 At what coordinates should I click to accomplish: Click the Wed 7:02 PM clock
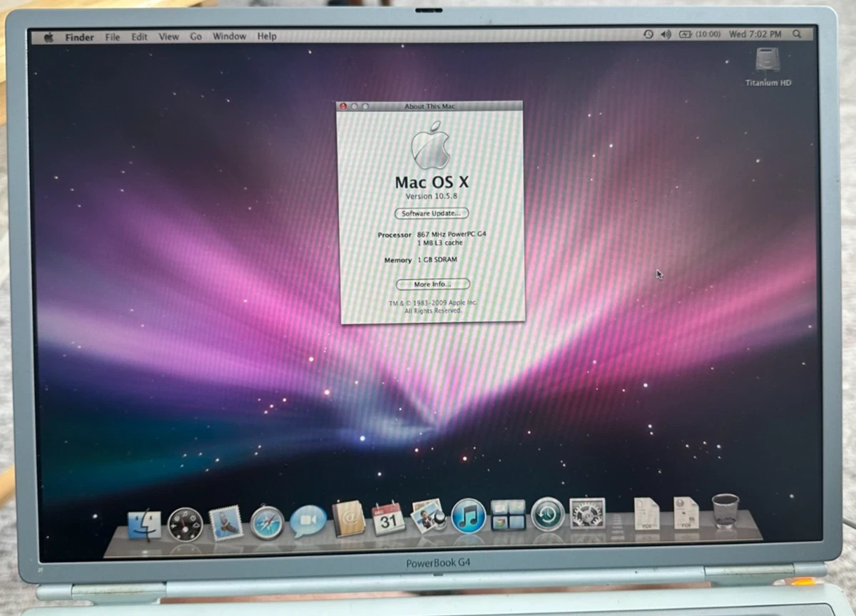[x=755, y=34]
